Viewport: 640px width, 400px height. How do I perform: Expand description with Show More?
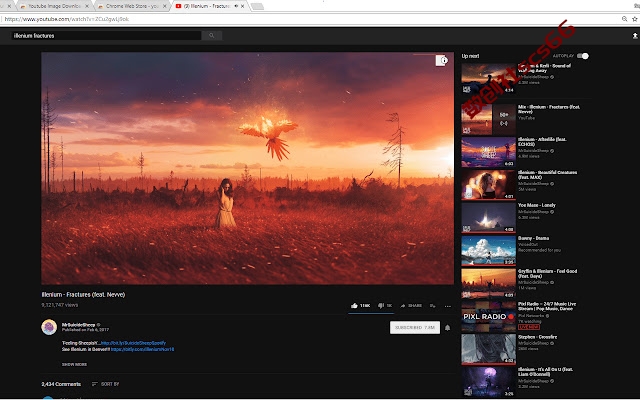pyautogui.click(x=74, y=364)
